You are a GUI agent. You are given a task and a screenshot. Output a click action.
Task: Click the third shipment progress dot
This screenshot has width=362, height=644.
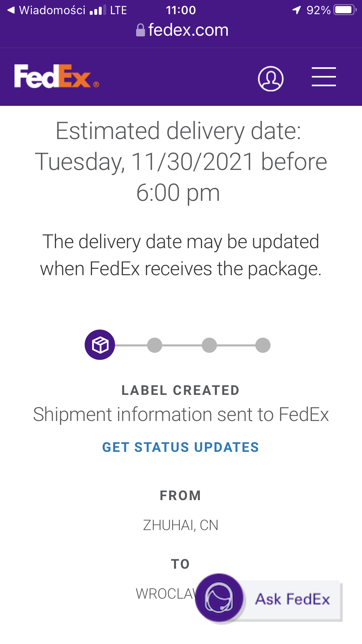click(x=209, y=345)
